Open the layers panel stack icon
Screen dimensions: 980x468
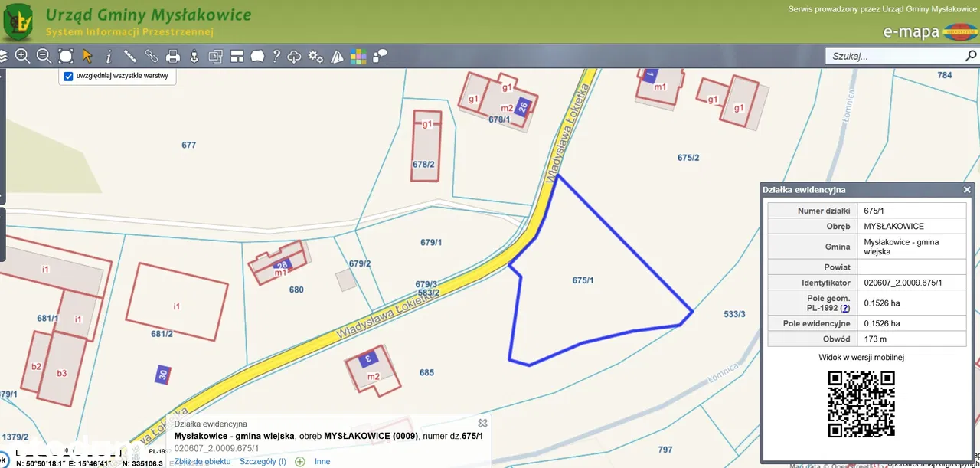pos(3,56)
